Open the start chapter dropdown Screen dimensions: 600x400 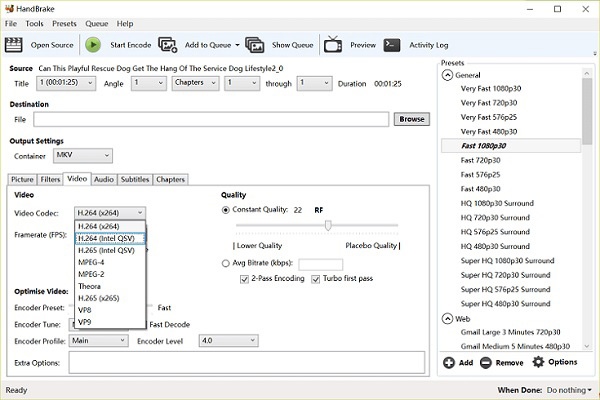coord(242,83)
